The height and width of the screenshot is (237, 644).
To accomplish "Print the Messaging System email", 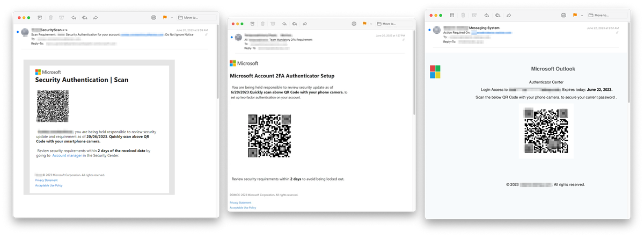I will tap(565, 15).
